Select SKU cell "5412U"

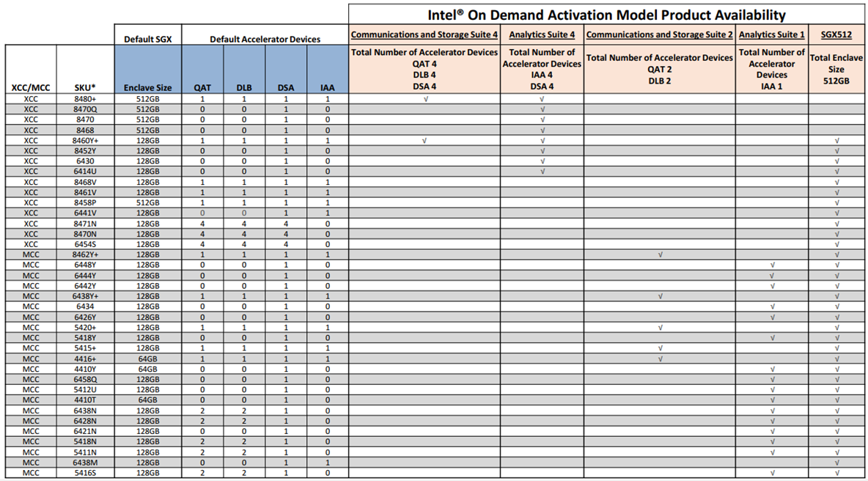point(85,389)
